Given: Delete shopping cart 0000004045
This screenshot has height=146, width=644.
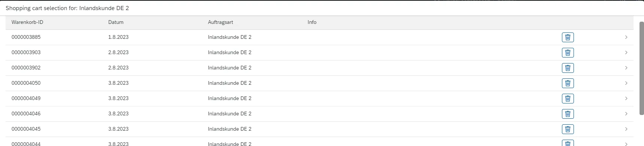Looking at the screenshot, I should point(568,129).
